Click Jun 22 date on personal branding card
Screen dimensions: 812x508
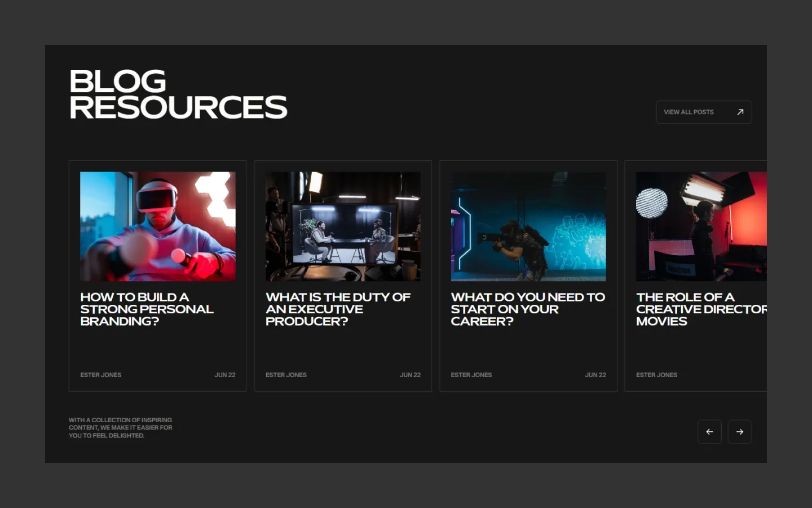point(224,375)
